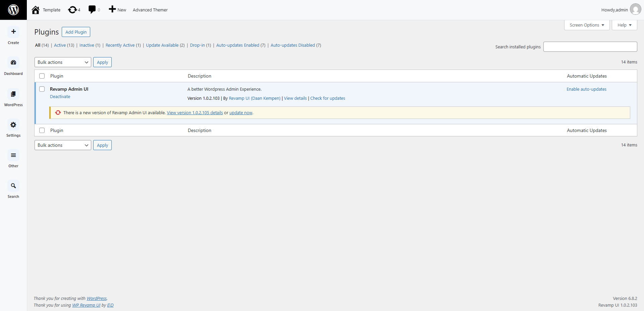Check the Revamp Admin UI plugin checkbox

click(x=42, y=89)
